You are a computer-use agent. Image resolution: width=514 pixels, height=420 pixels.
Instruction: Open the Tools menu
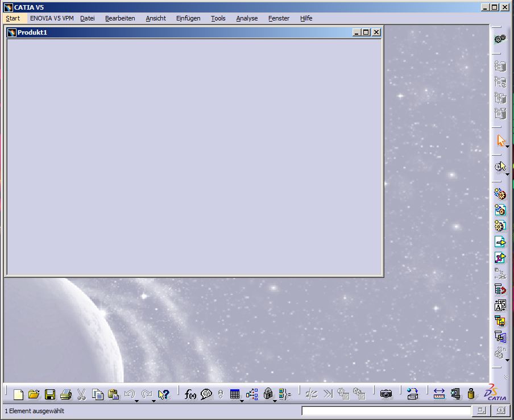click(x=218, y=18)
